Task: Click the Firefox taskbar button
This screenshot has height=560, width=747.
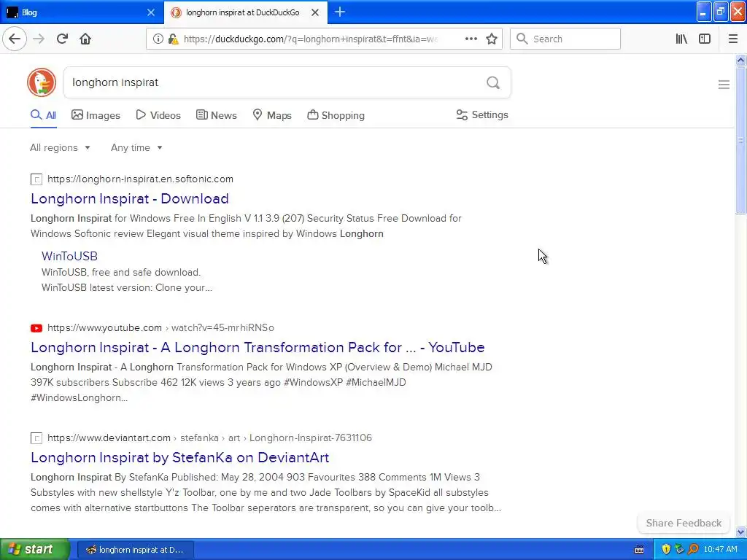Action: point(135,550)
